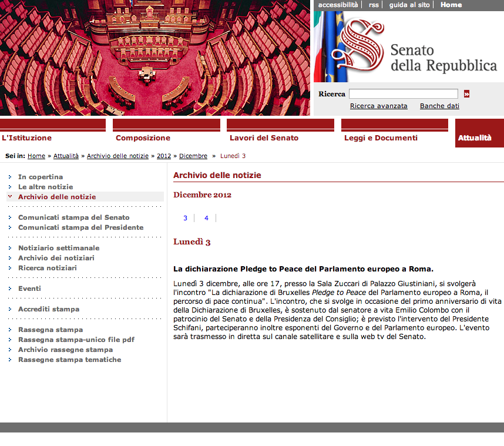Click the 2012 breadcrumb link
504x446 pixels.
164,156
